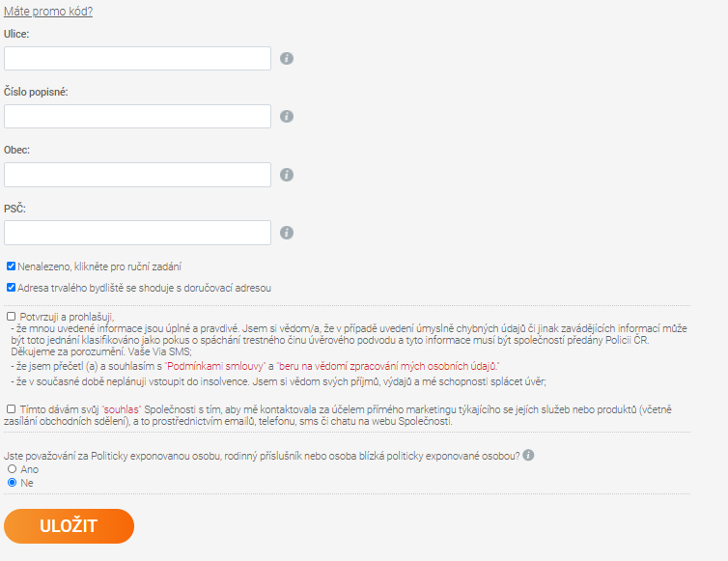The width and height of the screenshot is (728, 561).
Task: Enable marketing consent checkbox Tímto dávám svůj souhlas
Action: pos(12,408)
